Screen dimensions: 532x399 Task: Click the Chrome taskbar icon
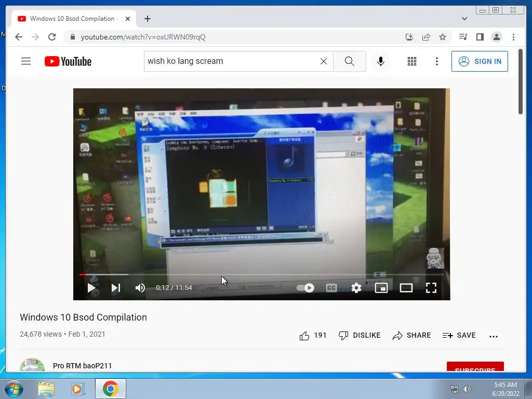point(111,389)
